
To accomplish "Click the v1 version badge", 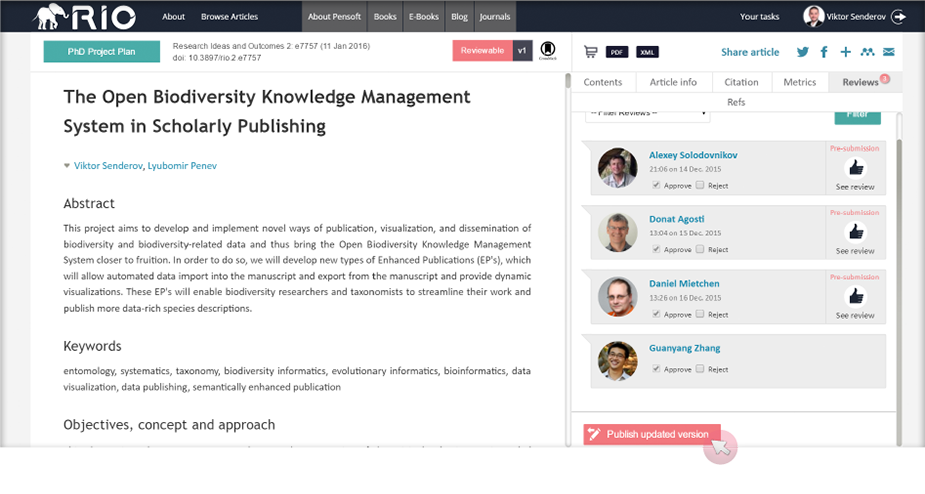I will tap(522, 51).
